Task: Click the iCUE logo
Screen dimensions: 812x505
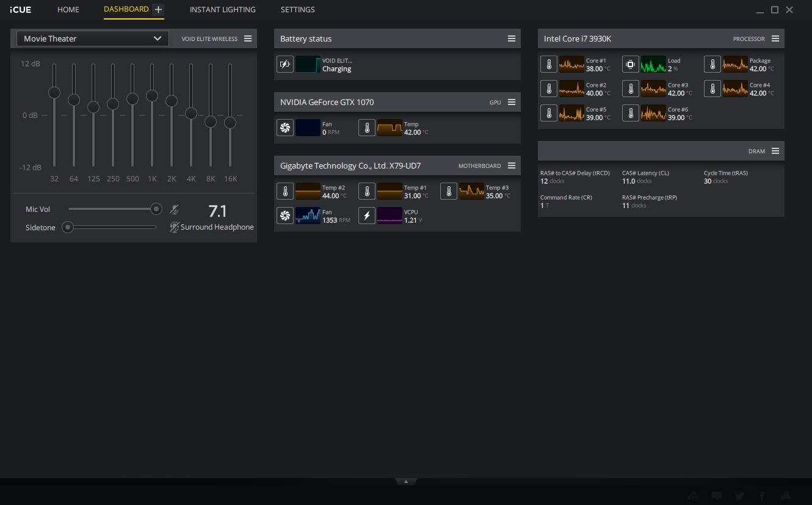Action: (21, 10)
